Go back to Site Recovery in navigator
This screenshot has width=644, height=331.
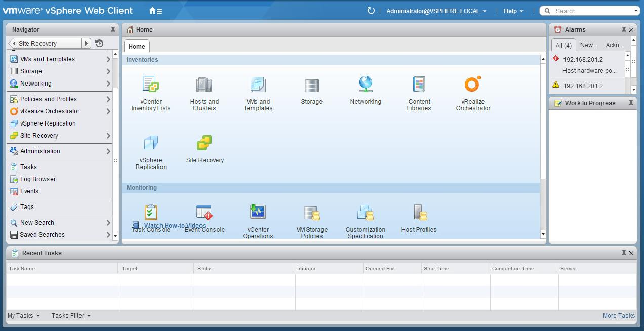pyautogui.click(x=45, y=44)
